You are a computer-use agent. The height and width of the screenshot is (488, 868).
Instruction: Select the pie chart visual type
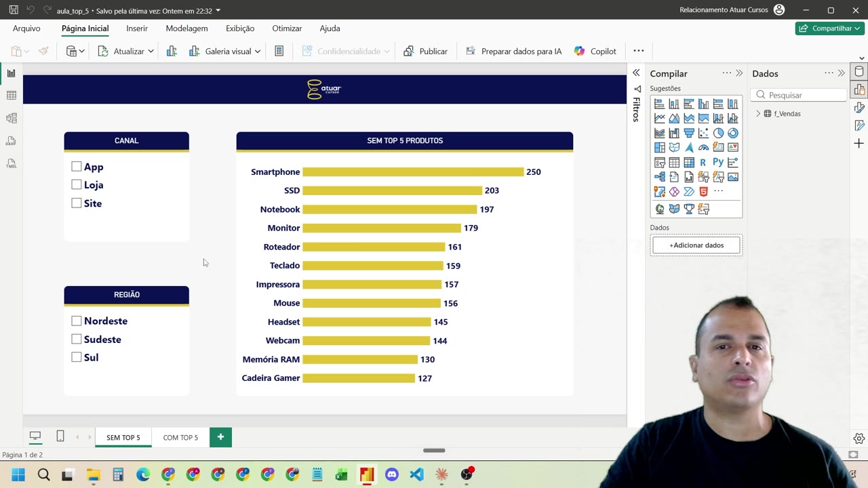[718, 133]
